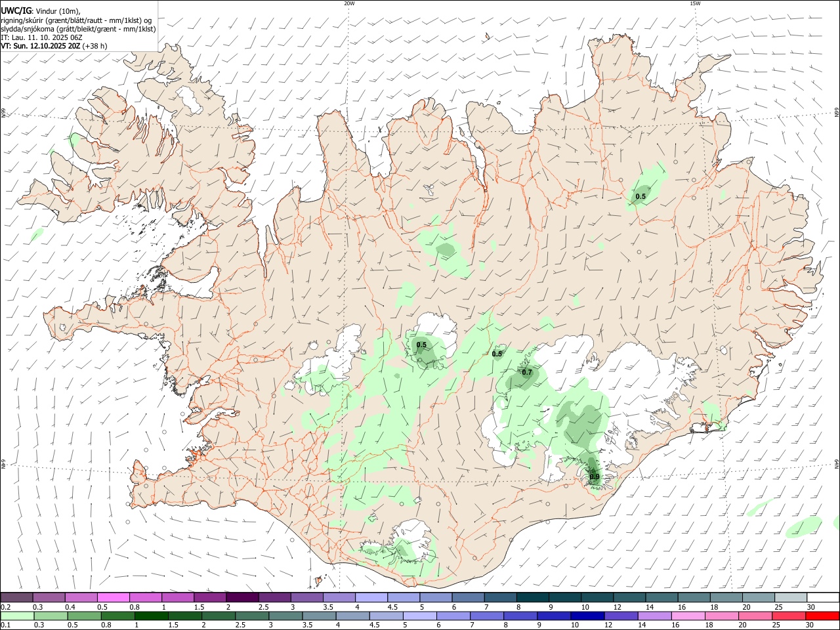This screenshot has height=630, width=840.
Task: Select upper legend lavender swatch between 4 and 4.5
Action: tap(371, 598)
